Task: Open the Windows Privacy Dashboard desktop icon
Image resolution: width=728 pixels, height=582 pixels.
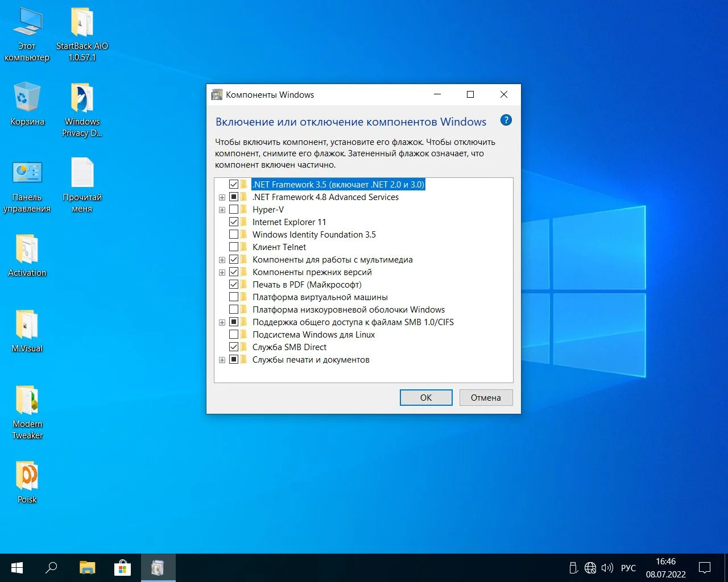Action: point(82,99)
